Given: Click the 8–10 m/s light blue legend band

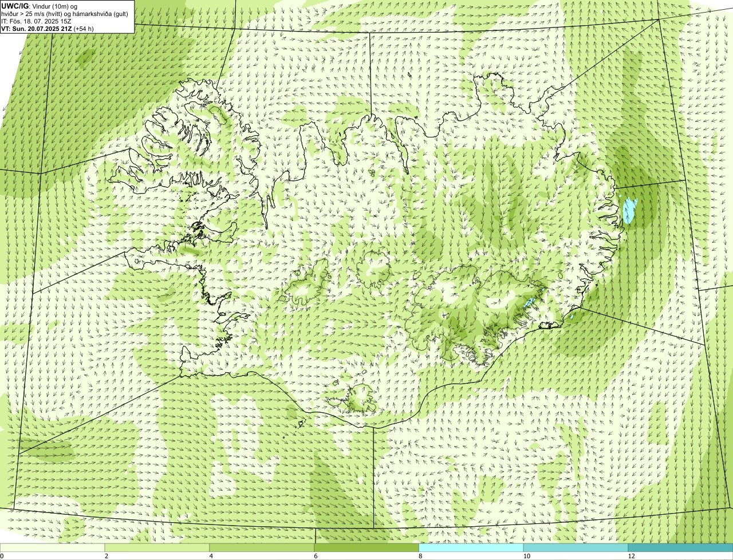Looking at the screenshot, I should click(472, 547).
